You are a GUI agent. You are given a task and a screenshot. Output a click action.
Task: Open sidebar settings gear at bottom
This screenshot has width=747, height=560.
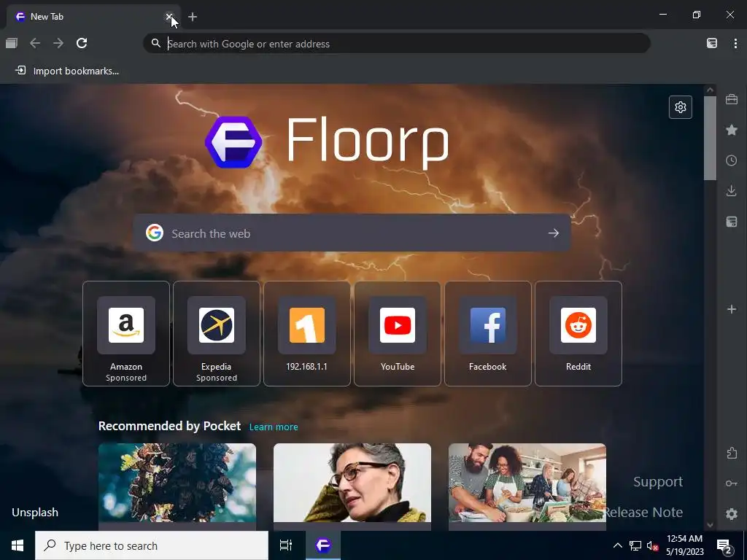click(732, 514)
